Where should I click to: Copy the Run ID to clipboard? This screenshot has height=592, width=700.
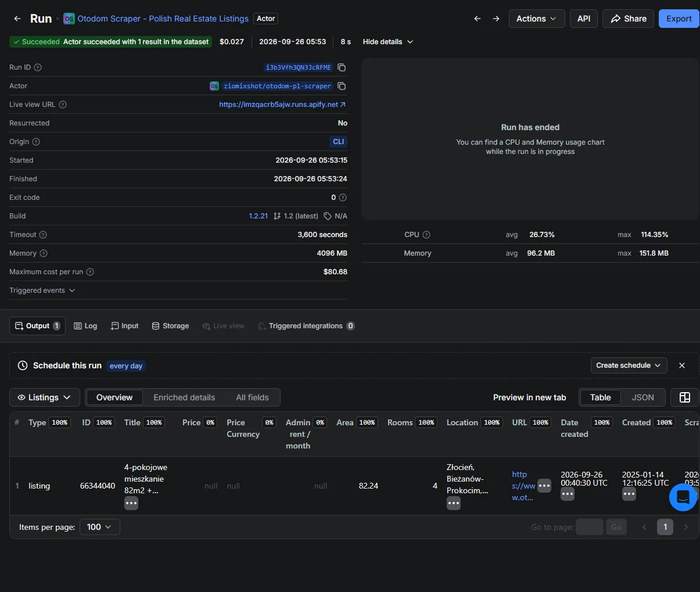click(x=342, y=67)
